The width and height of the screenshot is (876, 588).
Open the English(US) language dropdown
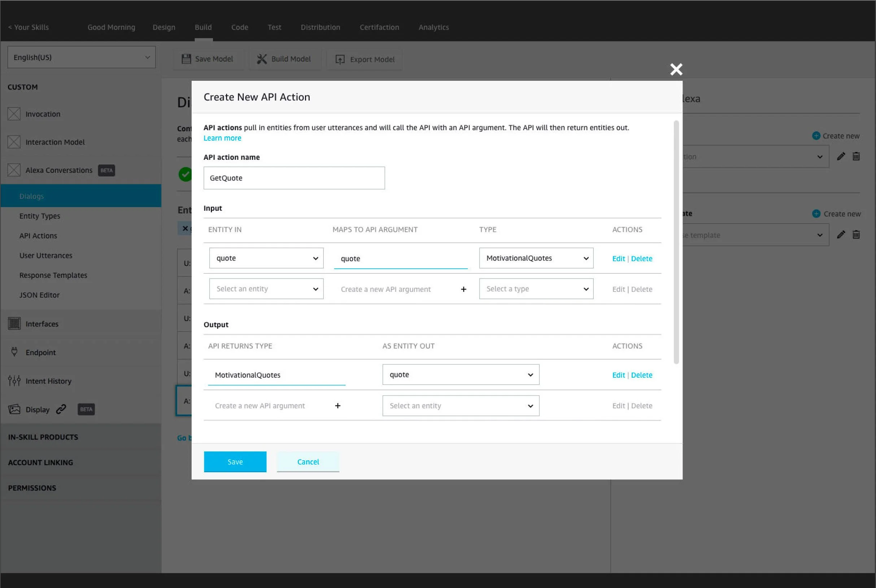pyautogui.click(x=82, y=57)
